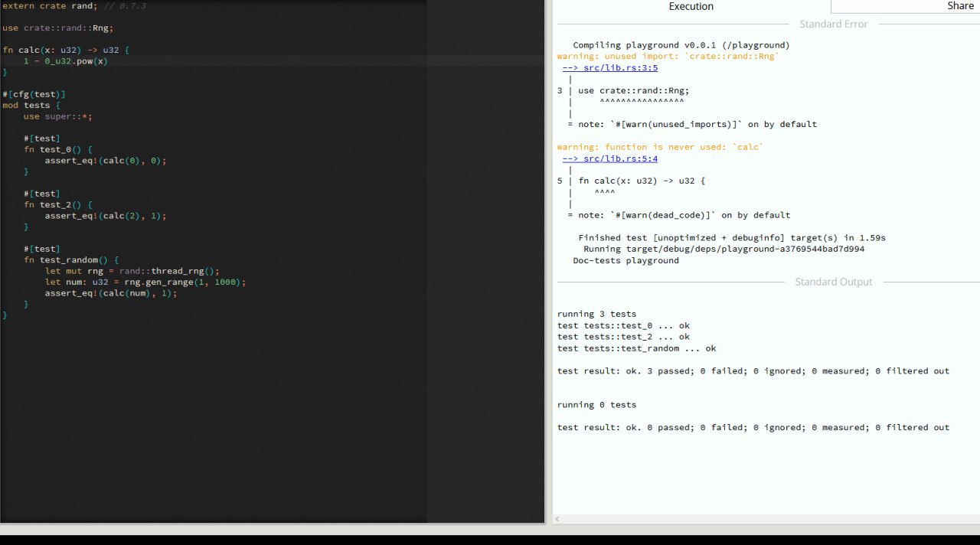The width and height of the screenshot is (980, 545).
Task: Click the '1 - 0_u32.pow(x)' expression line
Action: pos(66,61)
